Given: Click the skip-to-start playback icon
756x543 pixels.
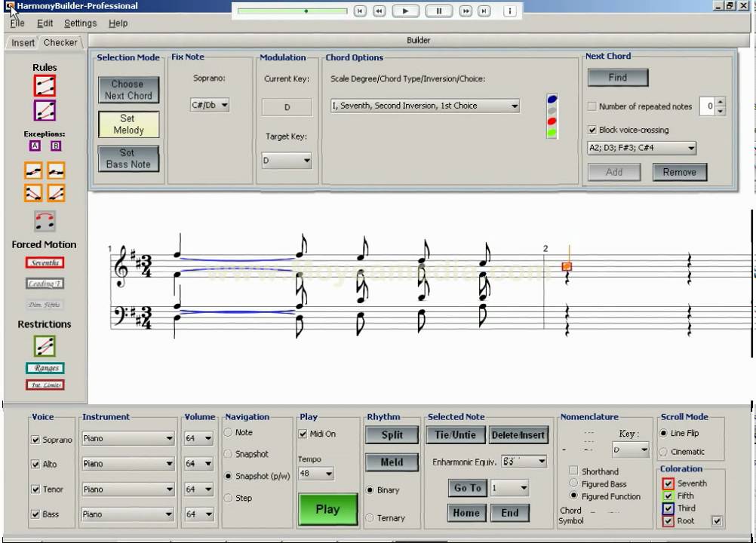Looking at the screenshot, I should pyautogui.click(x=360, y=11).
